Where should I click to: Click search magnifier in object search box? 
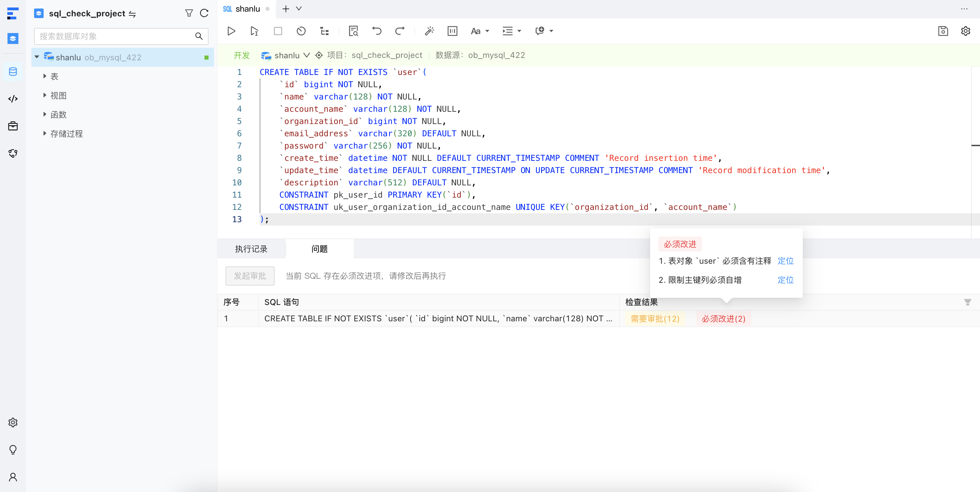pyautogui.click(x=199, y=36)
